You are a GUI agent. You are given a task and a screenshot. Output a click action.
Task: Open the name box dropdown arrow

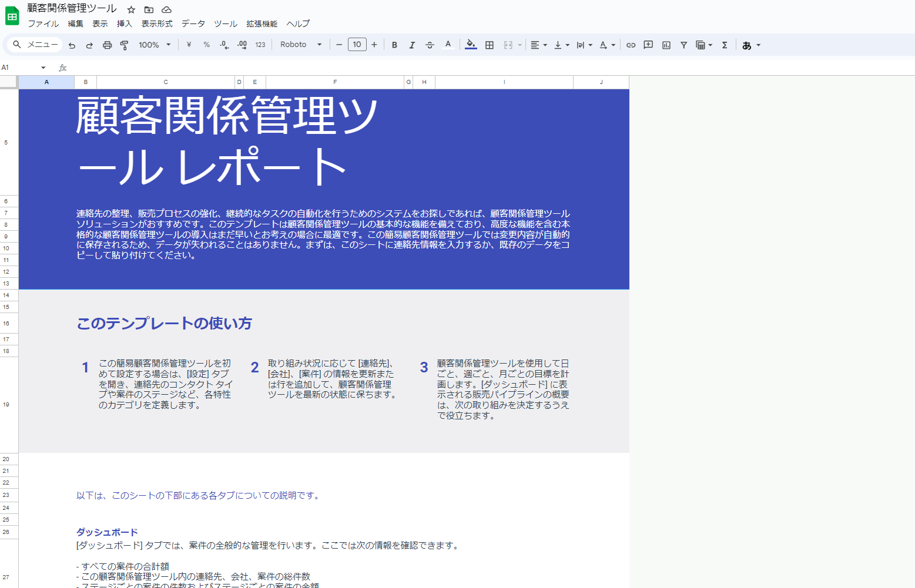(43, 68)
